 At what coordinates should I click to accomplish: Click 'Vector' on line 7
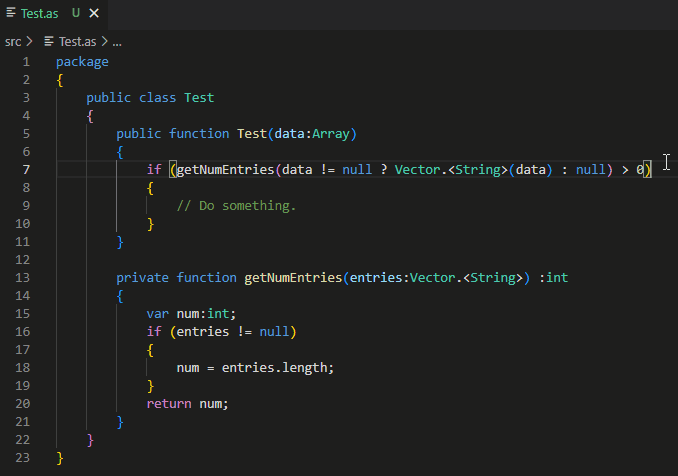417,169
